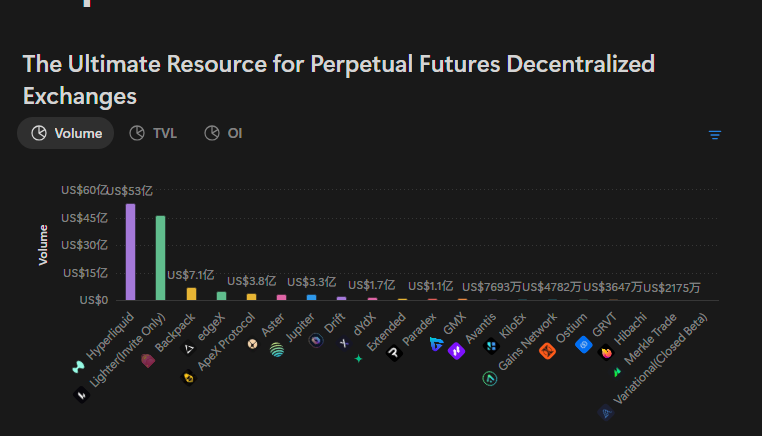The width and height of the screenshot is (762, 436).
Task: Click the Lighter(Invite Only) logo icon
Action: (81, 395)
